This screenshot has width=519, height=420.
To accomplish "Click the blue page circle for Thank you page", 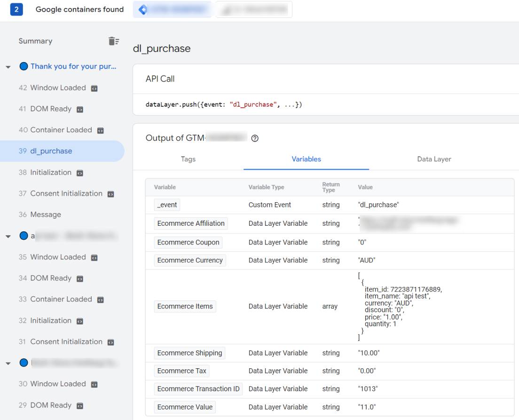I will [24, 66].
